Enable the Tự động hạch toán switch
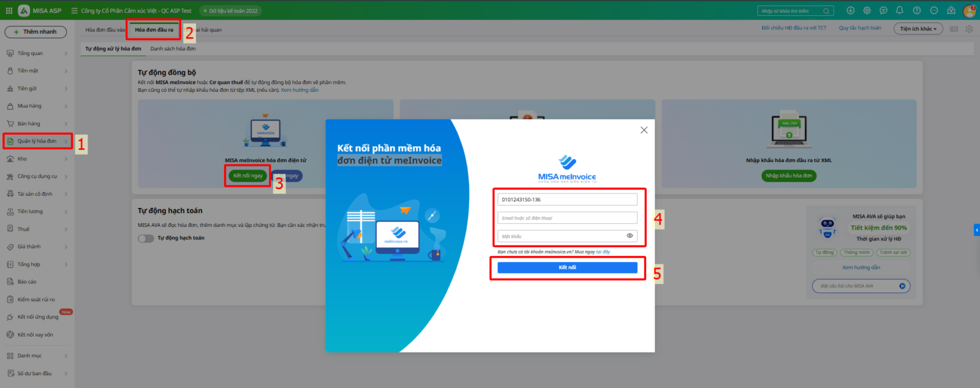Image resolution: width=980 pixels, height=388 pixels. 146,238
